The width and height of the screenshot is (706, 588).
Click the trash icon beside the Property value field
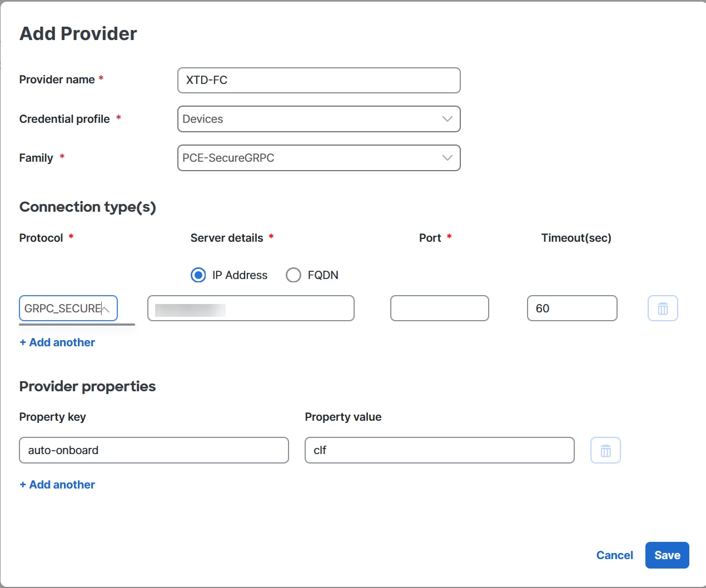pyautogui.click(x=605, y=450)
